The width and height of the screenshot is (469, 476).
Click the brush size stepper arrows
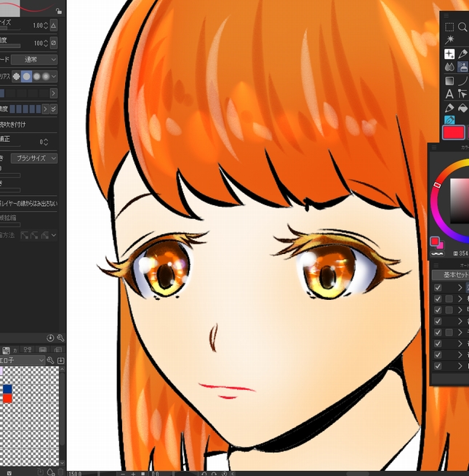pyautogui.click(x=46, y=25)
